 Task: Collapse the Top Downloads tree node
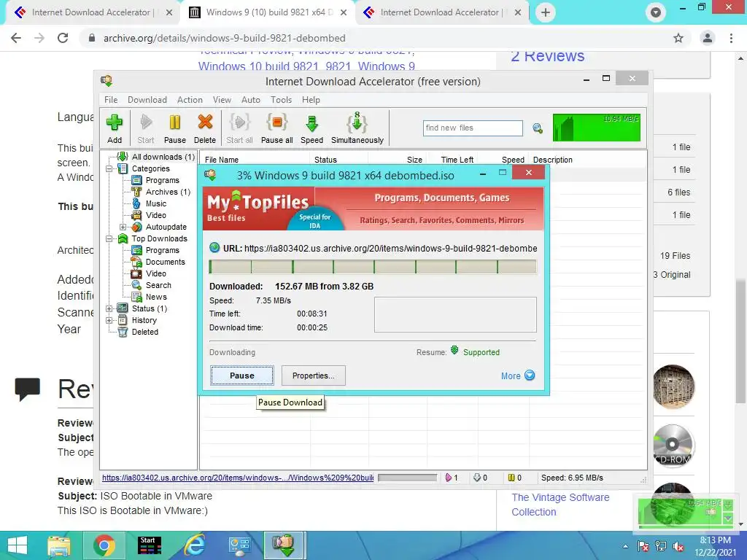[x=109, y=238]
